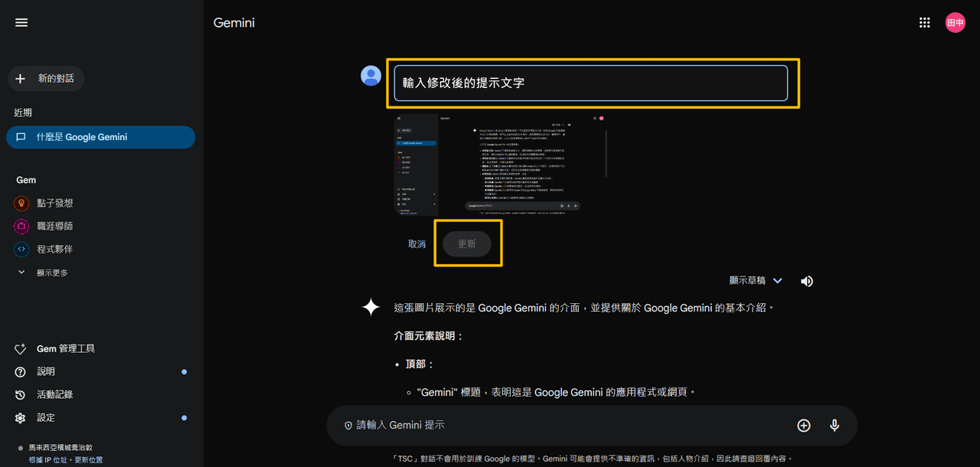Click the 更新位置 link
980x467 pixels.
(88, 460)
